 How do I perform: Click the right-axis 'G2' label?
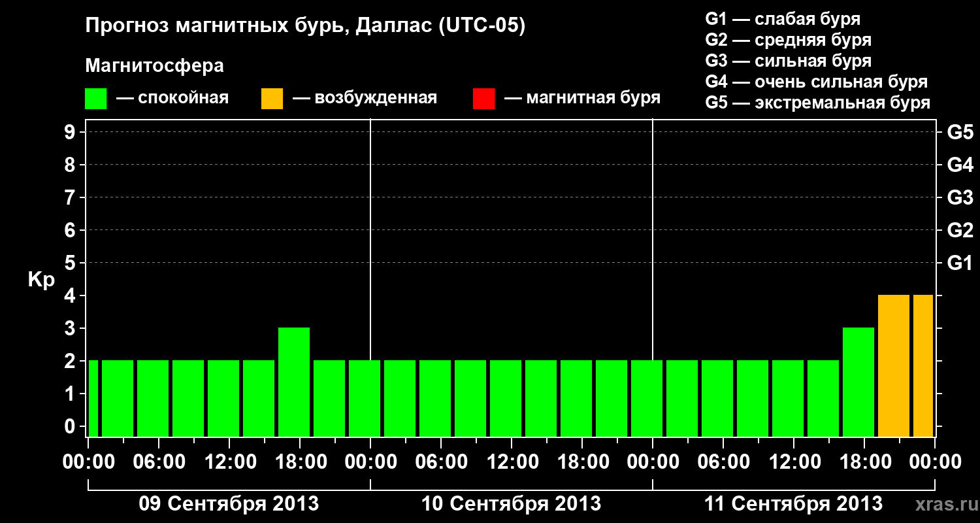(x=960, y=230)
